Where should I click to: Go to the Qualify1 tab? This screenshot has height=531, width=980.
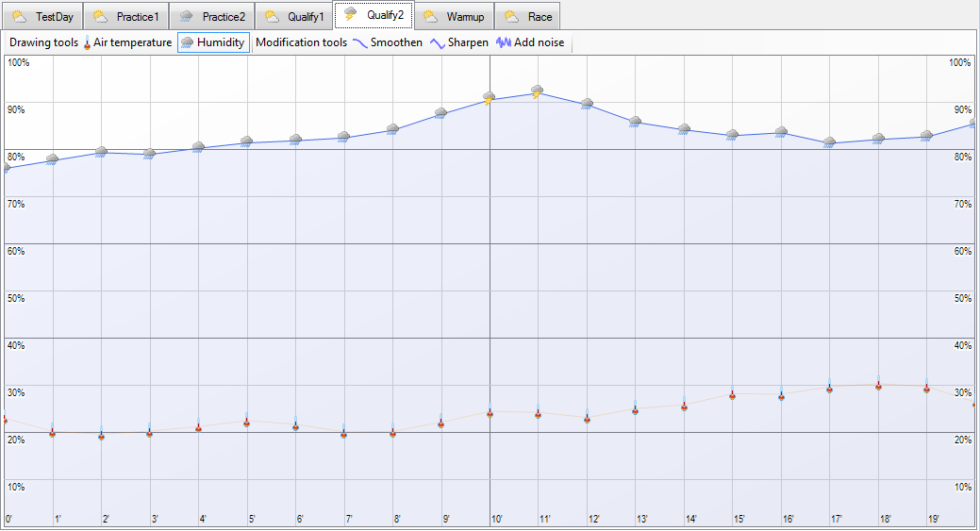(294, 17)
